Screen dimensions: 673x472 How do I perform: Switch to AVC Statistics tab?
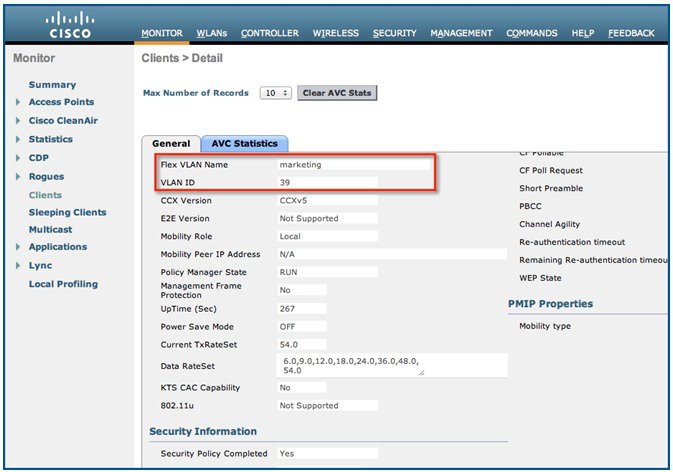pos(245,143)
